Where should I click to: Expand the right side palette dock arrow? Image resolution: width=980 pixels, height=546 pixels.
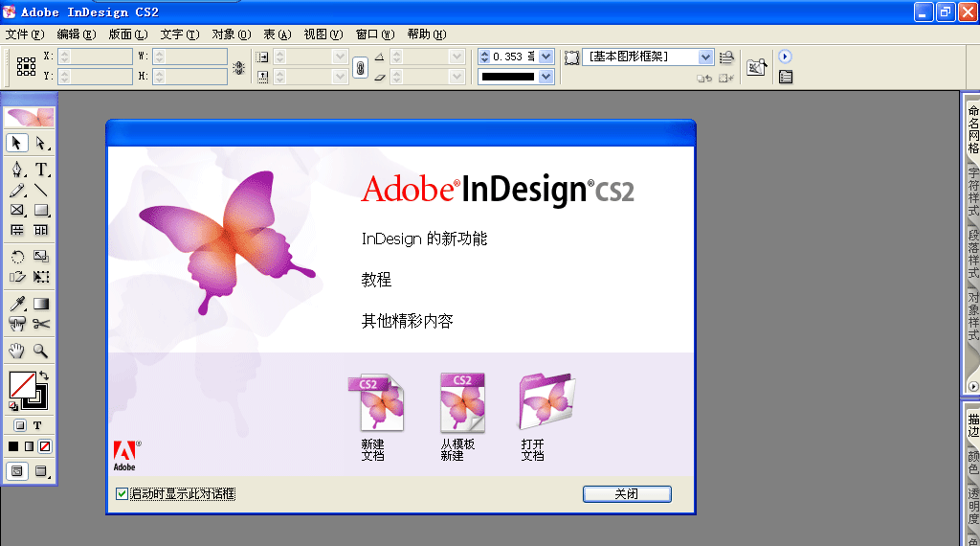point(973,387)
